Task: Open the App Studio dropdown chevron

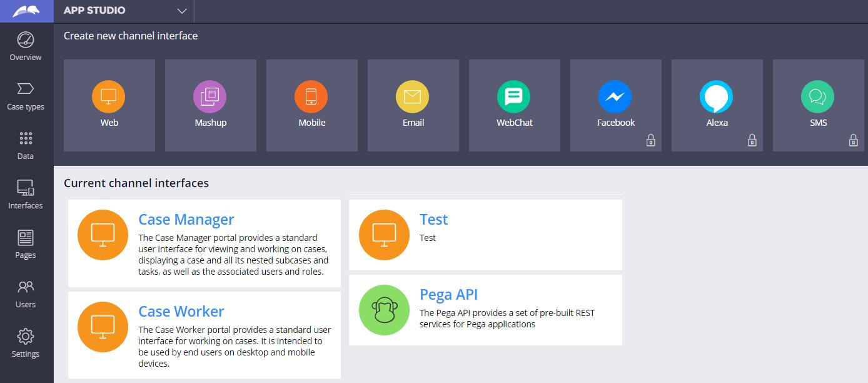Action: (182, 11)
